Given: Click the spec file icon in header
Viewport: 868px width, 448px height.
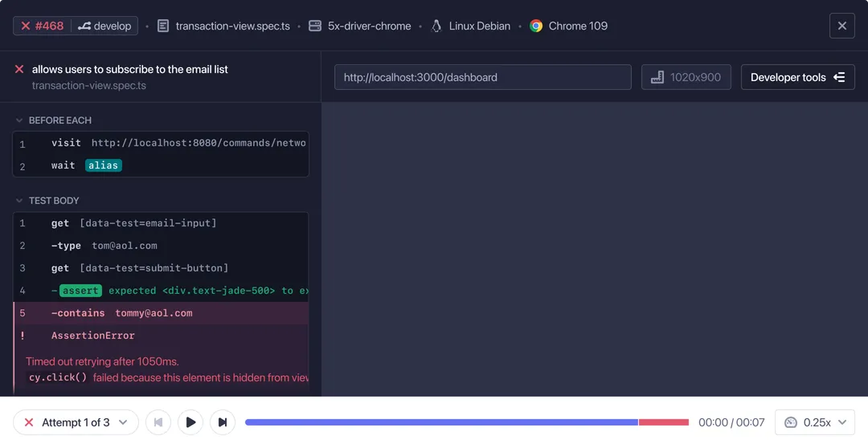Looking at the screenshot, I should 163,26.
